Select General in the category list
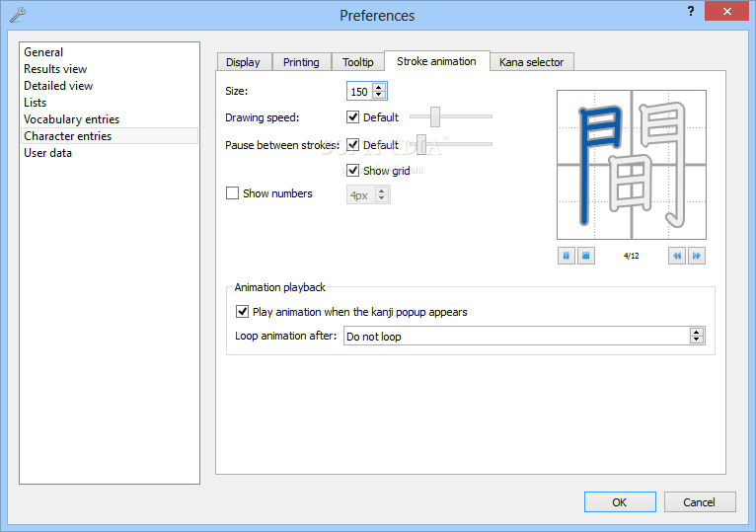The height and width of the screenshot is (532, 756). point(110,52)
